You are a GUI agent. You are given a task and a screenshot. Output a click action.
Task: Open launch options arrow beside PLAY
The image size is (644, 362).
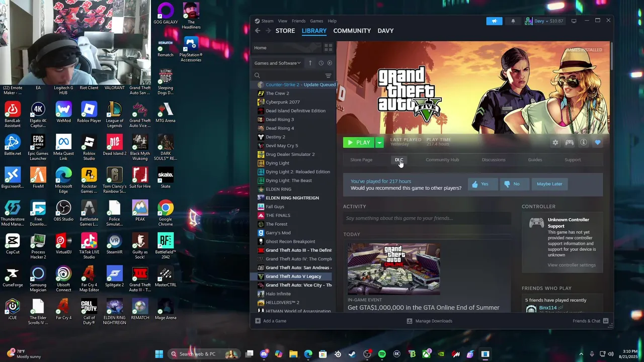[x=379, y=143]
